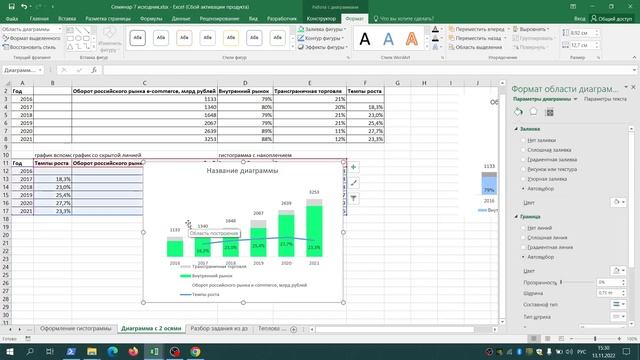Open Size & Properties icon in format pane
The height and width of the screenshot is (360, 640).
(x=549, y=112)
